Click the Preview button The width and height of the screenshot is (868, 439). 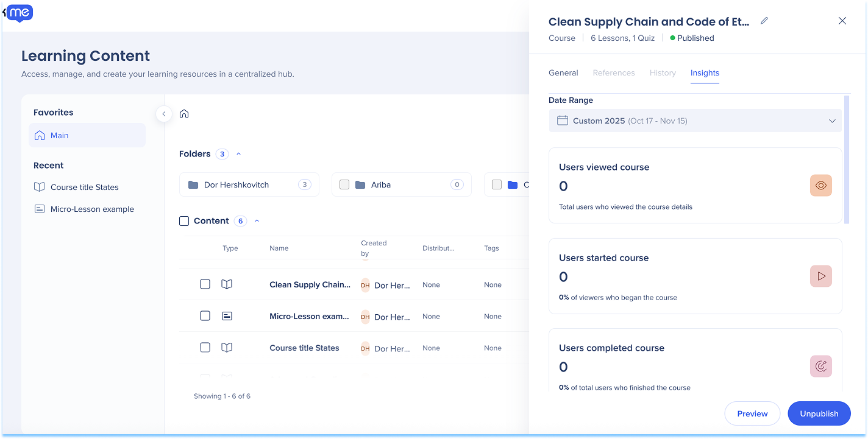[752, 413]
